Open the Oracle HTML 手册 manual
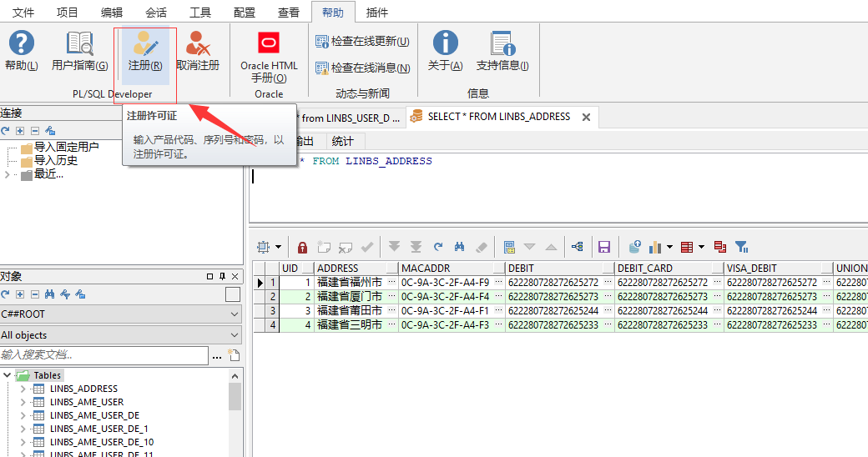Screen dimensions: 868x457 coord(269,57)
